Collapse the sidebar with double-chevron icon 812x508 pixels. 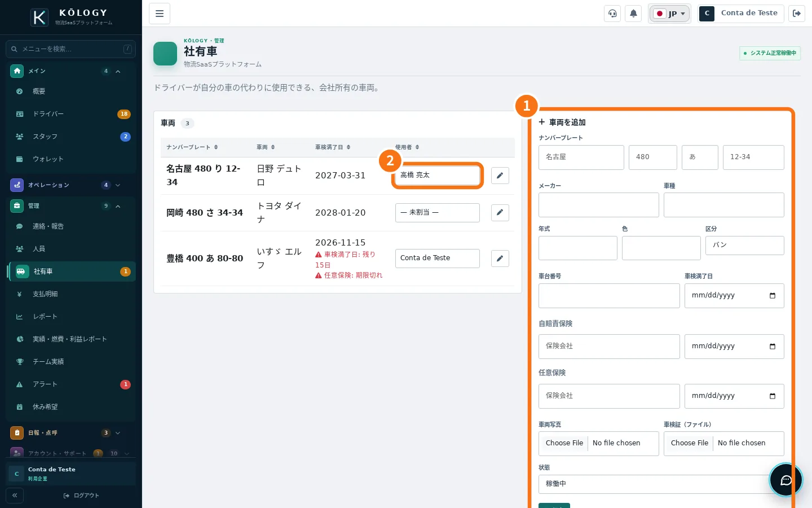pos(15,496)
